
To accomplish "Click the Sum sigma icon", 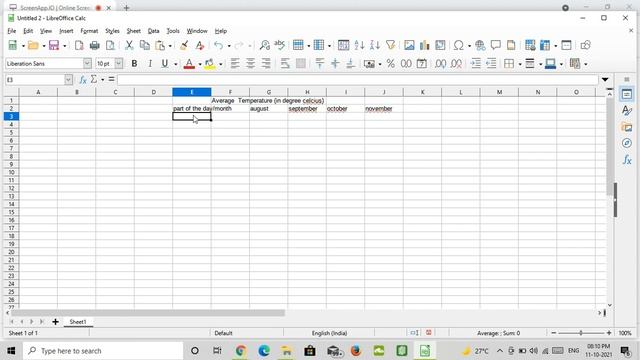I will [94, 80].
